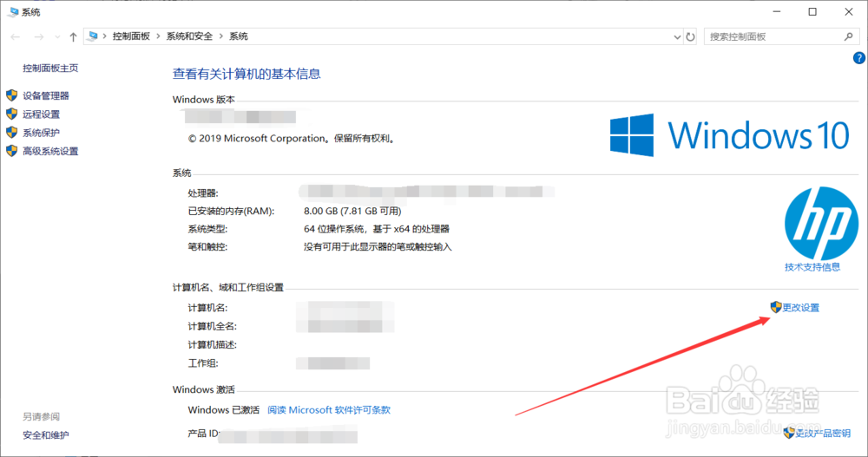Refresh the page with the refresh icon
868x457 pixels.
690,37
